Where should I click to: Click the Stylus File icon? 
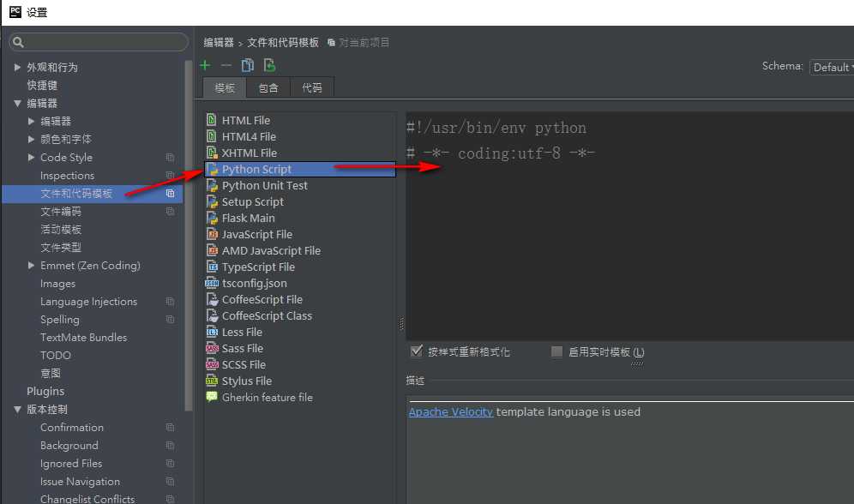pyautogui.click(x=212, y=381)
